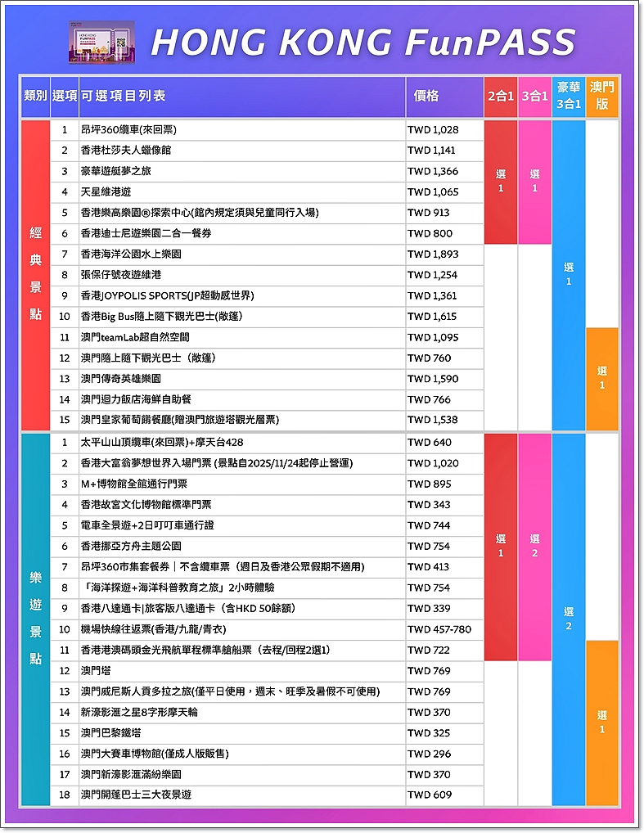This screenshot has width=644, height=833.
Task: Select the 澳門版 column header
Action: (602, 96)
